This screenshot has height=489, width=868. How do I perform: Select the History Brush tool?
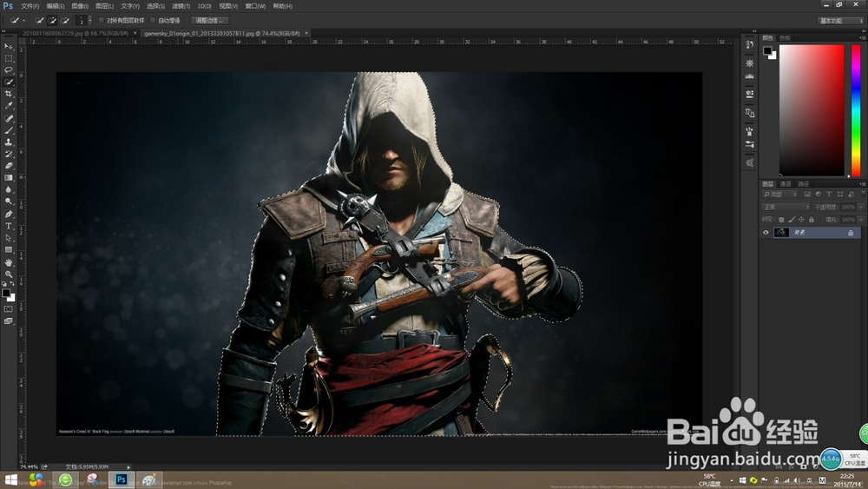[9, 154]
